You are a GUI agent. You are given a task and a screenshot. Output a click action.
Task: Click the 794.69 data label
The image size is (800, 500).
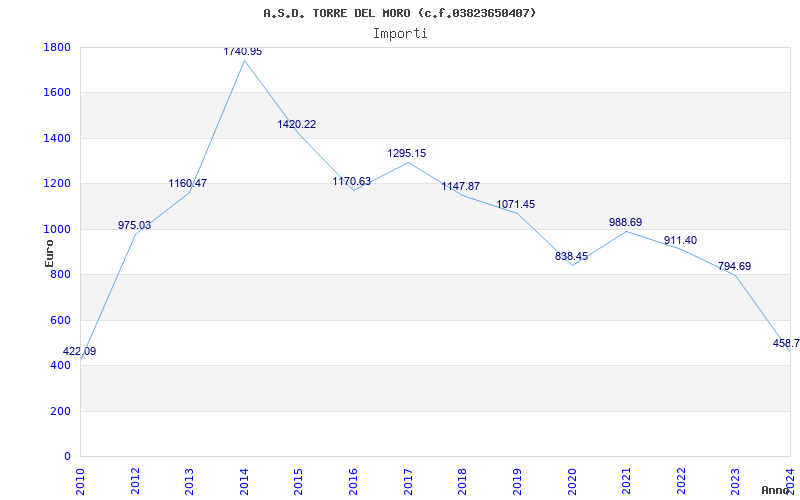[x=734, y=266]
